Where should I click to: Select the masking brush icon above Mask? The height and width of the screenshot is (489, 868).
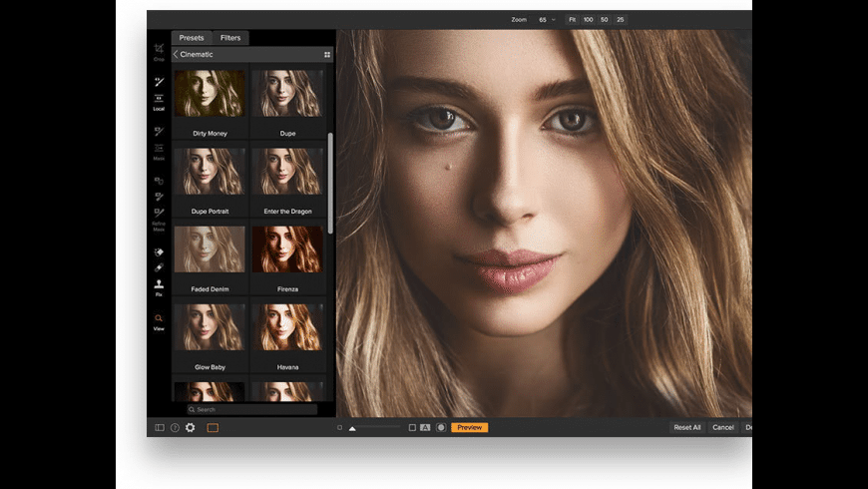pyautogui.click(x=159, y=132)
